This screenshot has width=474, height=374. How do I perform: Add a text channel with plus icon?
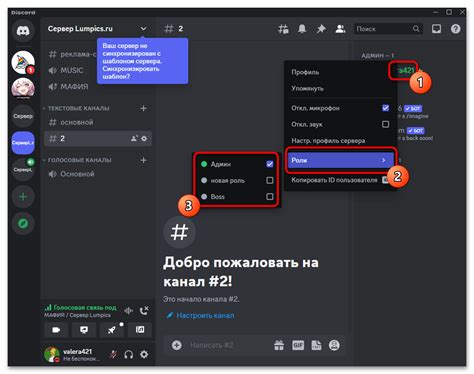point(143,108)
